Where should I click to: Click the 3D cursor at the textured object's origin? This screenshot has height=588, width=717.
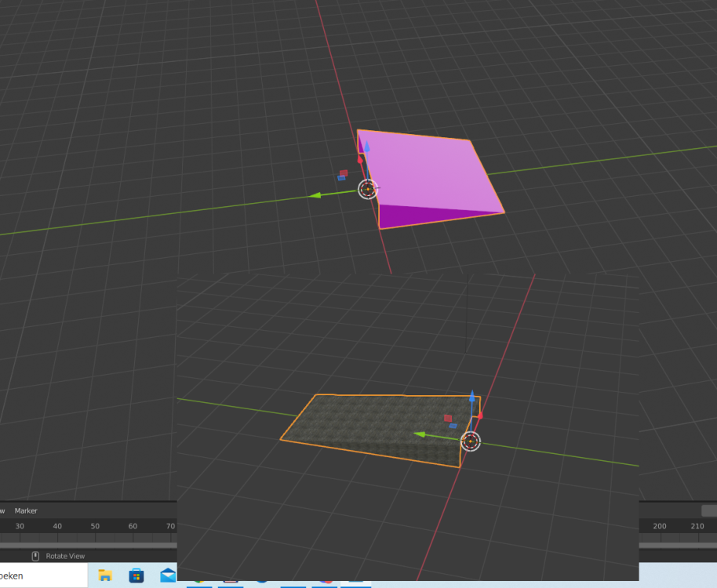point(470,441)
